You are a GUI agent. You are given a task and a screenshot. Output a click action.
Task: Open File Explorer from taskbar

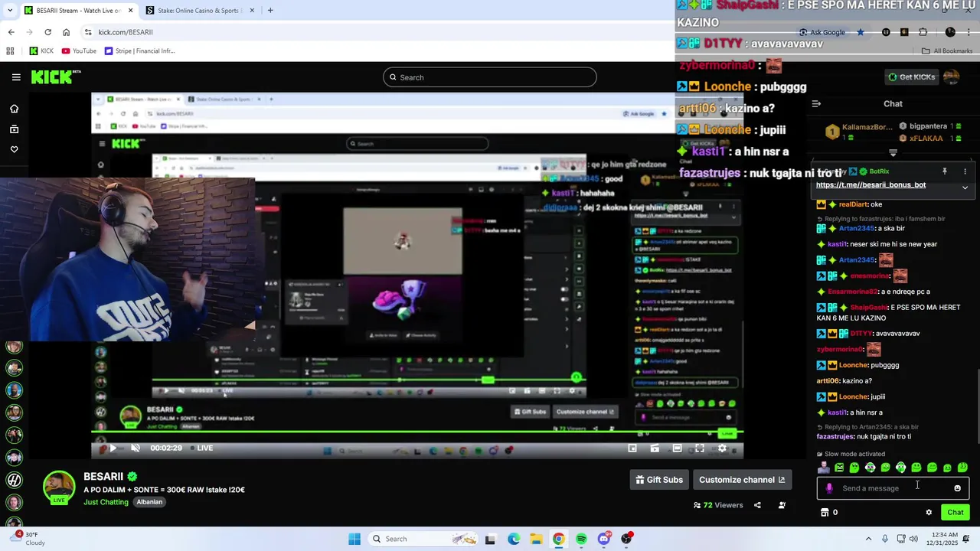pyautogui.click(x=536, y=539)
